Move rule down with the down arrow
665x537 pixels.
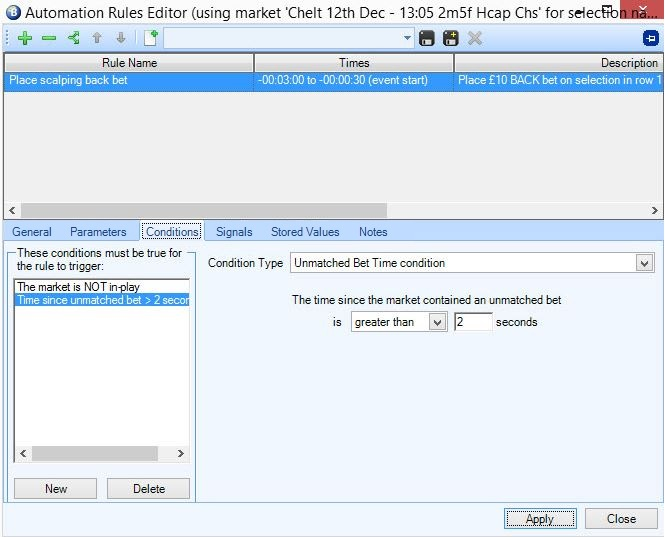(121, 38)
